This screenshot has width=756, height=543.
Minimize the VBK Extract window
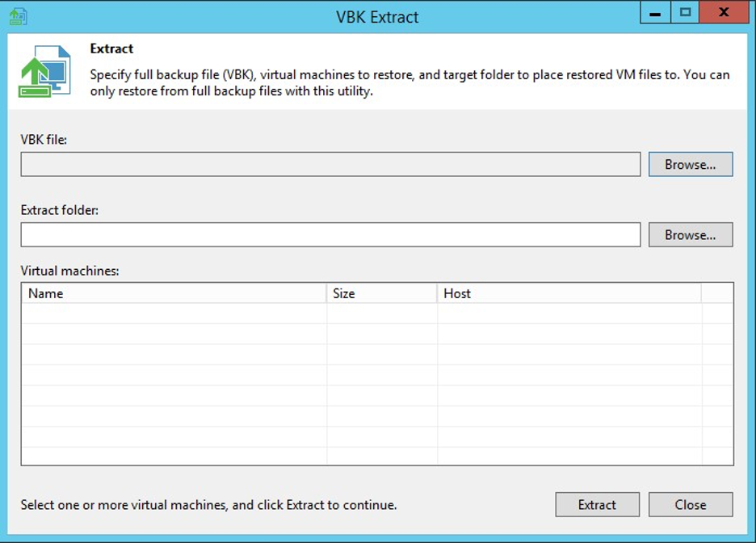[x=655, y=13]
